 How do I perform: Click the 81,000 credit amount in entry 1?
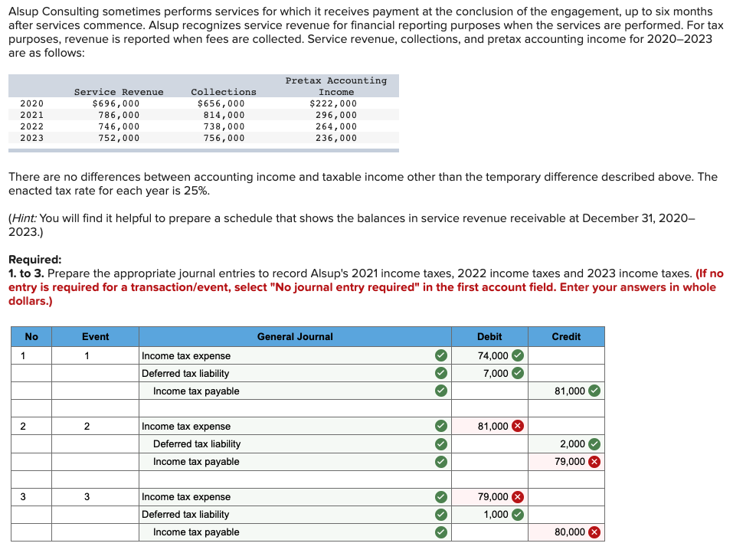pyautogui.click(x=567, y=391)
